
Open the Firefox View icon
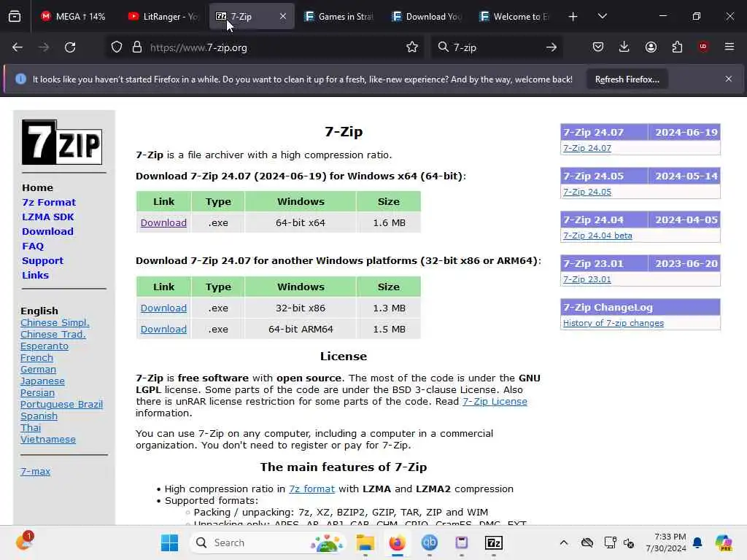[15, 16]
